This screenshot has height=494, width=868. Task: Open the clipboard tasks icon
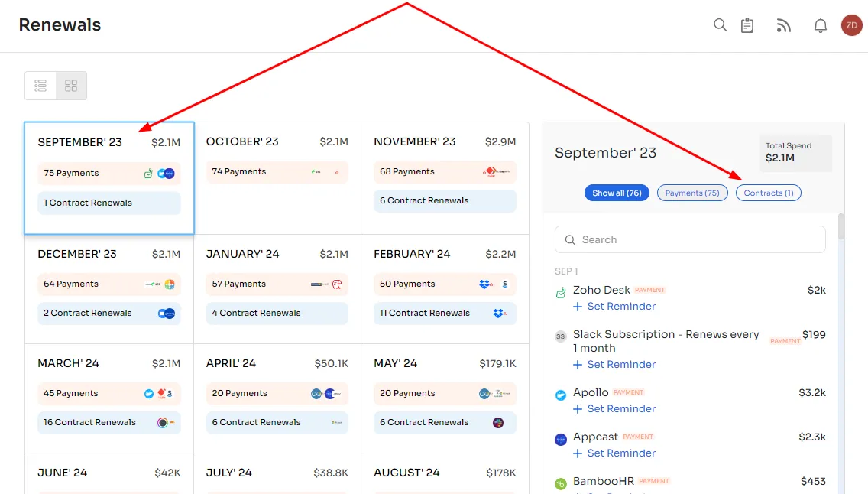747,25
